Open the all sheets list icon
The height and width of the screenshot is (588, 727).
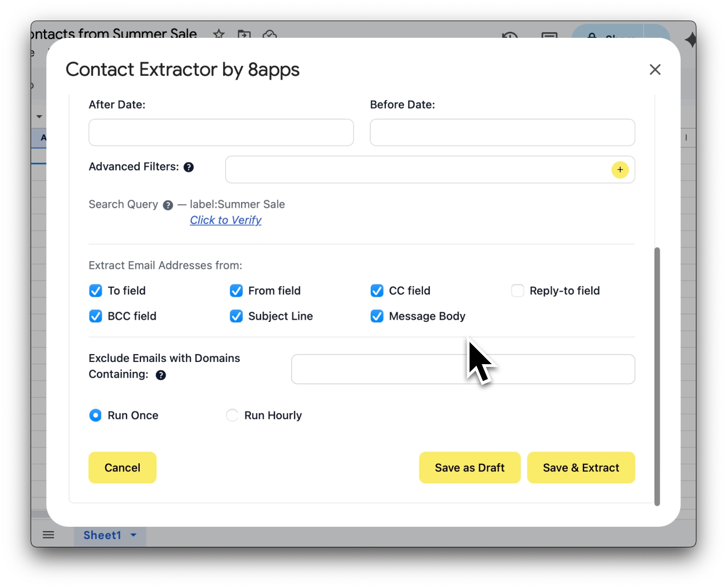tap(48, 535)
